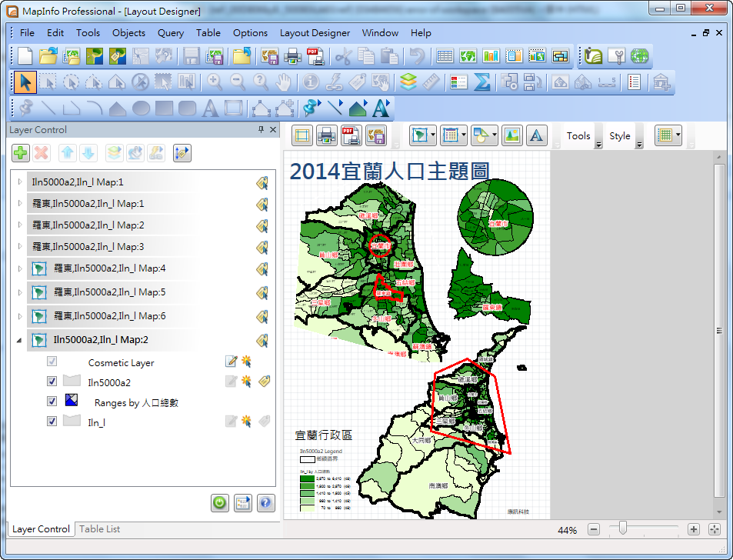This screenshot has width=733, height=560.
Task: Collapse Iln5000a2,Iln_l Map:2 node
Action: (19, 340)
